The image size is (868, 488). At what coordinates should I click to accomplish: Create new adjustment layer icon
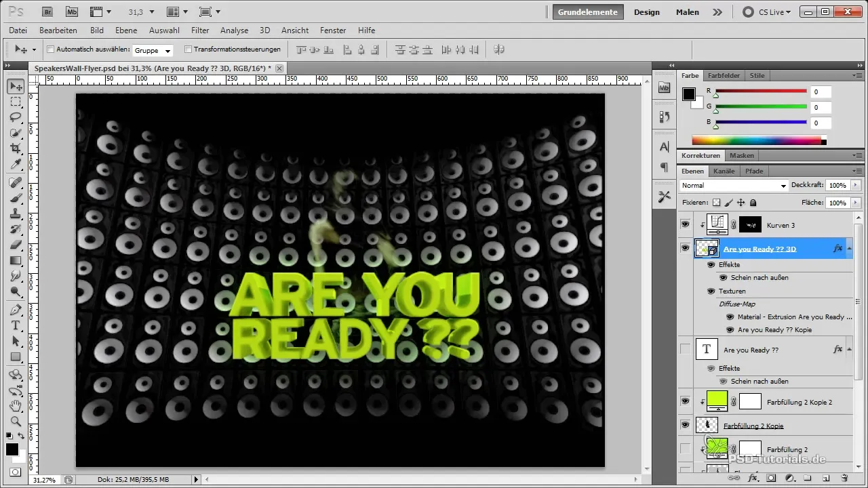click(789, 478)
